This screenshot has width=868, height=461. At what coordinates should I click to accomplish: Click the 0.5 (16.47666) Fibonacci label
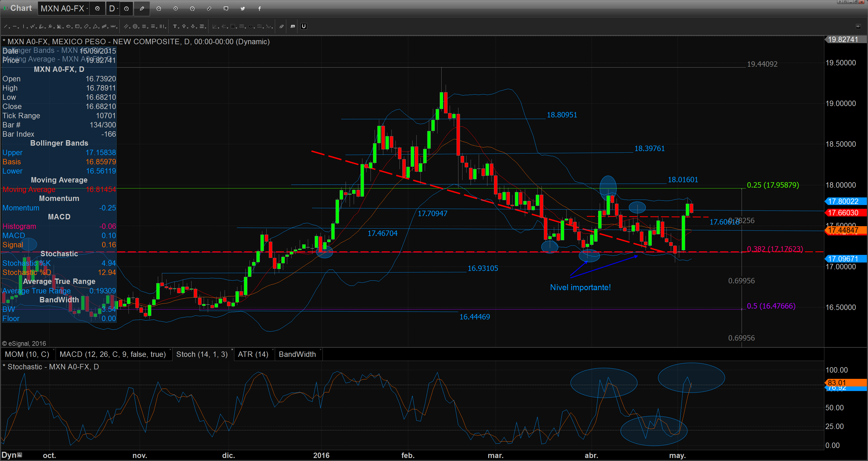(x=771, y=306)
